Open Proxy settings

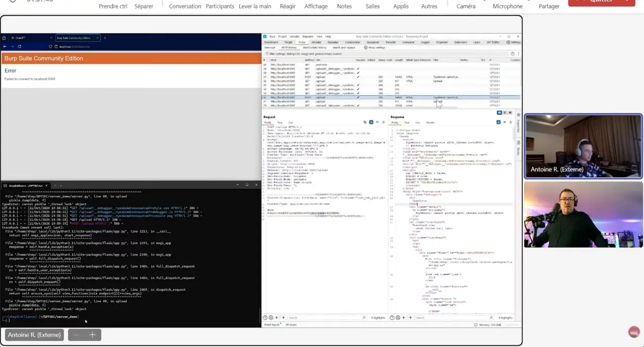pyautogui.click(x=375, y=48)
